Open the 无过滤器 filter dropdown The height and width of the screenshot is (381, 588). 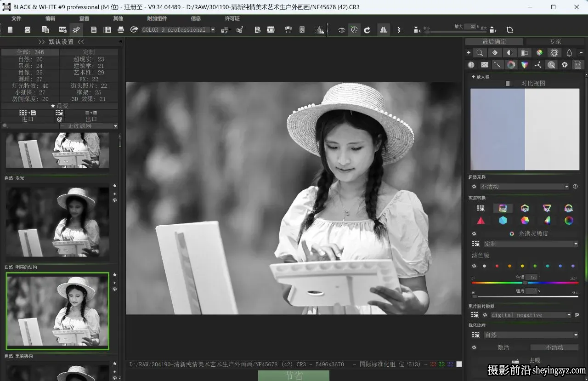pos(89,126)
